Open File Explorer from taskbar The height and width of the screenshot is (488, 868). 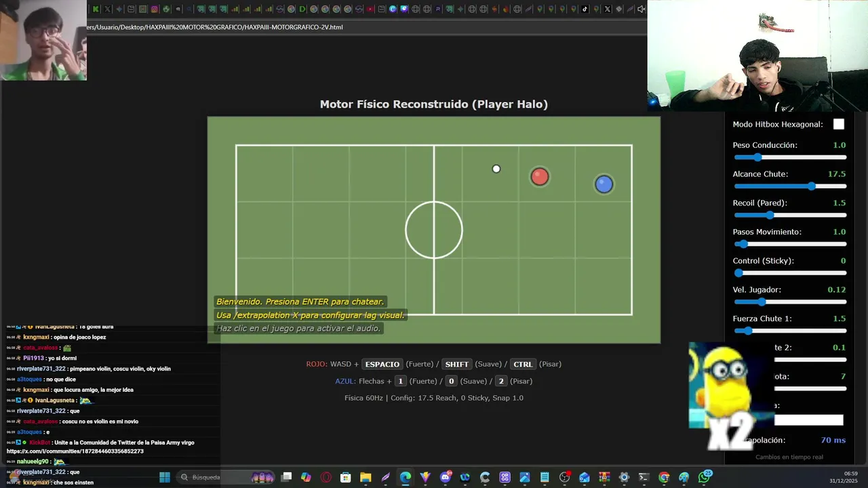[366, 477]
